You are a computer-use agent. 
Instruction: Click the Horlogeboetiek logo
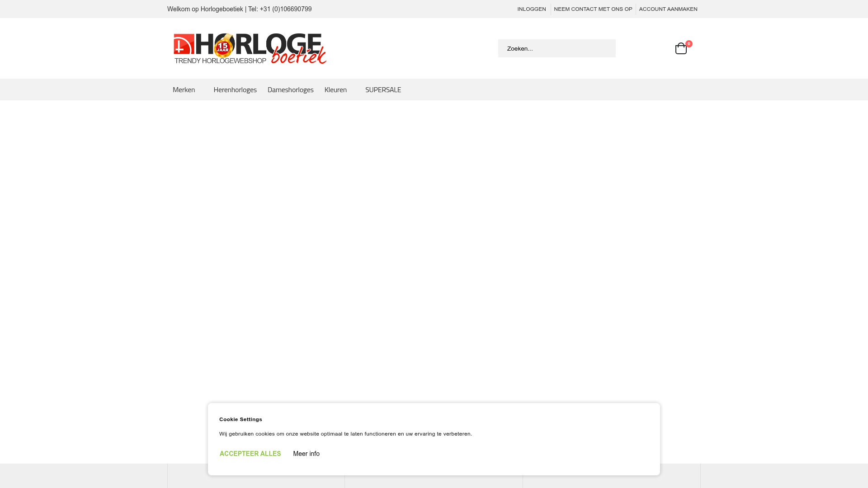click(250, 48)
